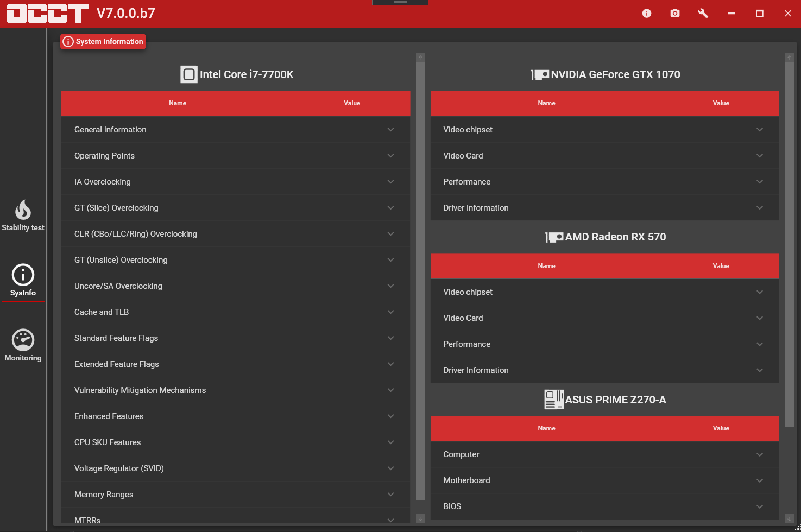Click the Name column header for CPU table
The height and width of the screenshot is (532, 801).
point(178,103)
